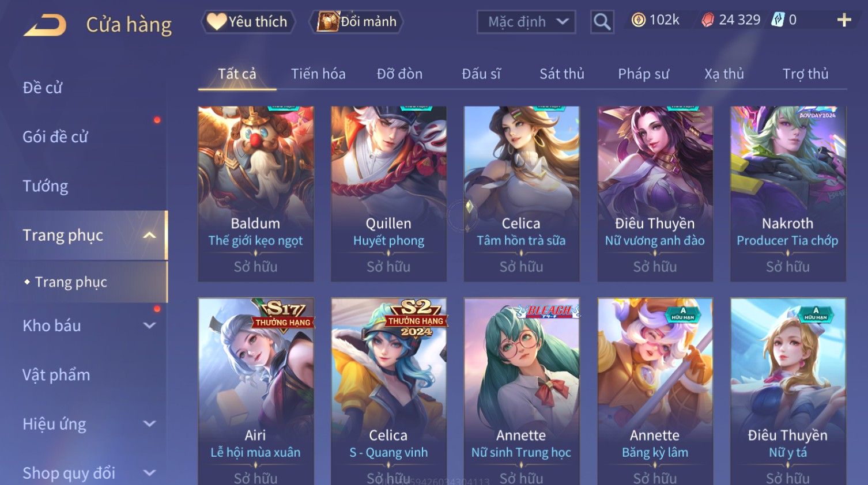Open the Mặc định sort dropdown
Viewport: 868px width, 485px height.
point(526,22)
